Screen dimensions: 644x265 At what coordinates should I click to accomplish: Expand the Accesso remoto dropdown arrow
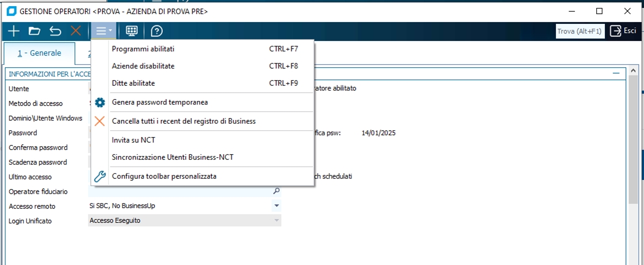276,206
